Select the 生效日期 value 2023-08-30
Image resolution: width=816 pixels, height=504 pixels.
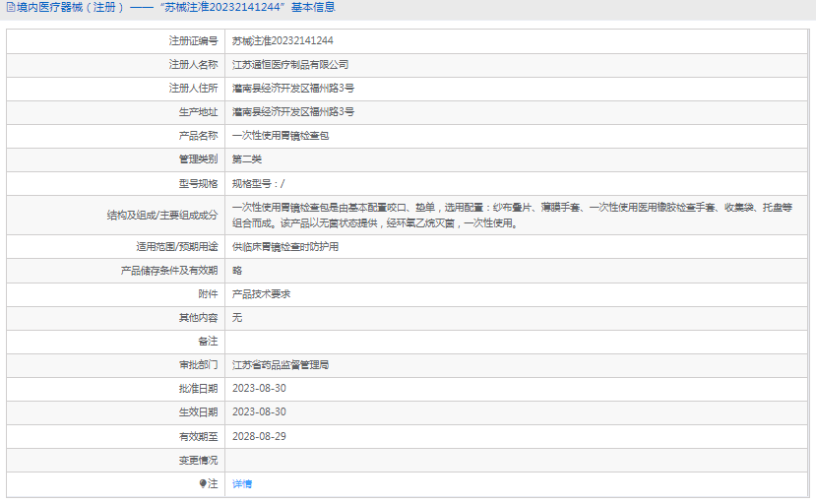click(x=259, y=411)
